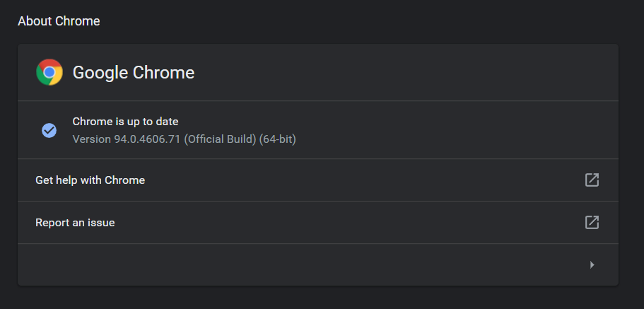This screenshot has width=644, height=309.
Task: Select the Report an issue link
Action: pyautogui.click(x=75, y=223)
